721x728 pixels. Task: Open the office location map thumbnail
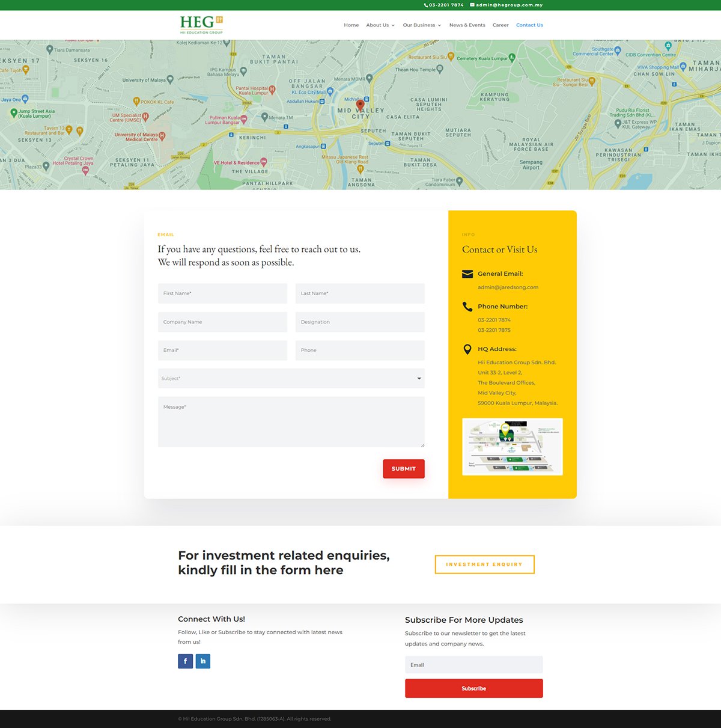[x=512, y=447]
